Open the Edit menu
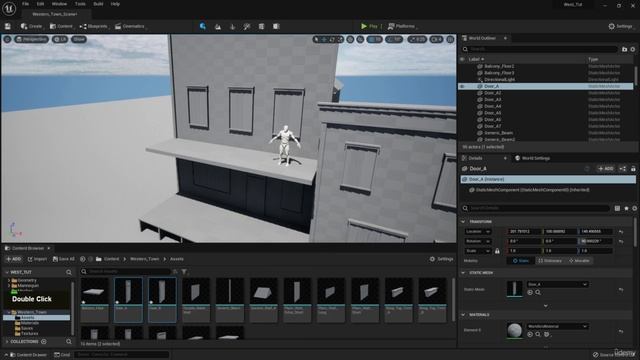Viewport: 640px width, 360px height. tap(40, 4)
